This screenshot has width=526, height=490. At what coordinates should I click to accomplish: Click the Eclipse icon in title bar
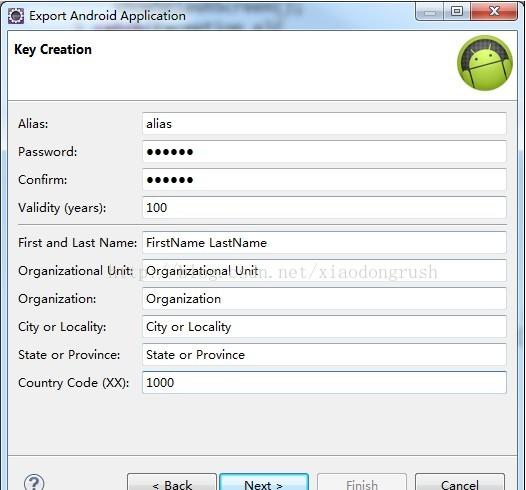pyautogui.click(x=16, y=16)
